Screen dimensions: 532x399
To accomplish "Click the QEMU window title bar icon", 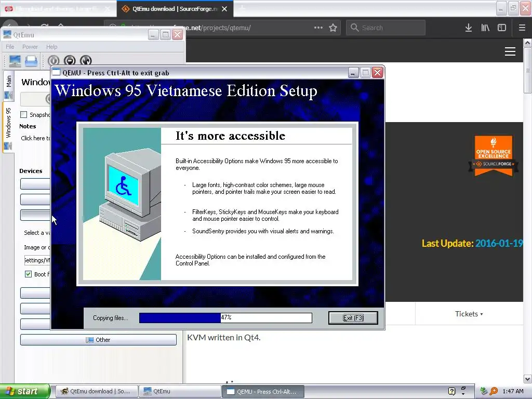I will (56, 73).
